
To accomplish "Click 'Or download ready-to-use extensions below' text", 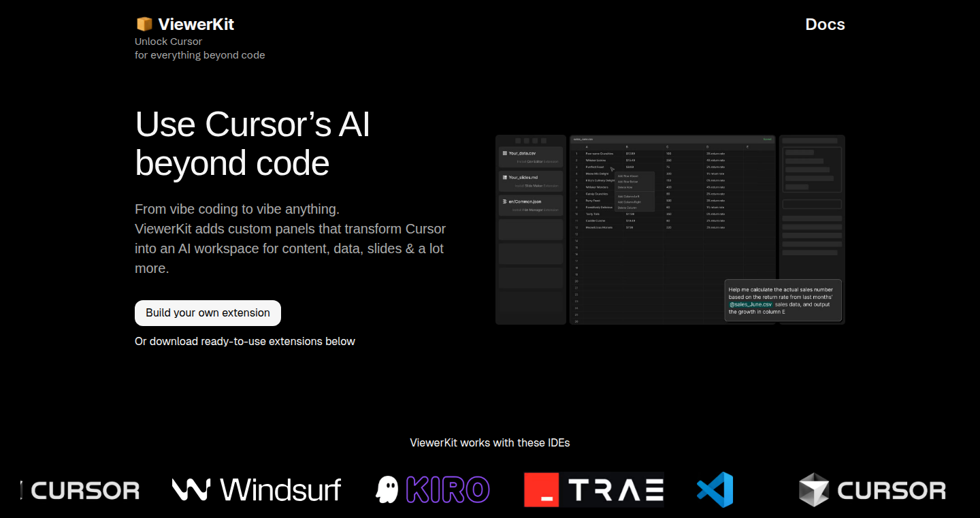I will click(x=245, y=341).
